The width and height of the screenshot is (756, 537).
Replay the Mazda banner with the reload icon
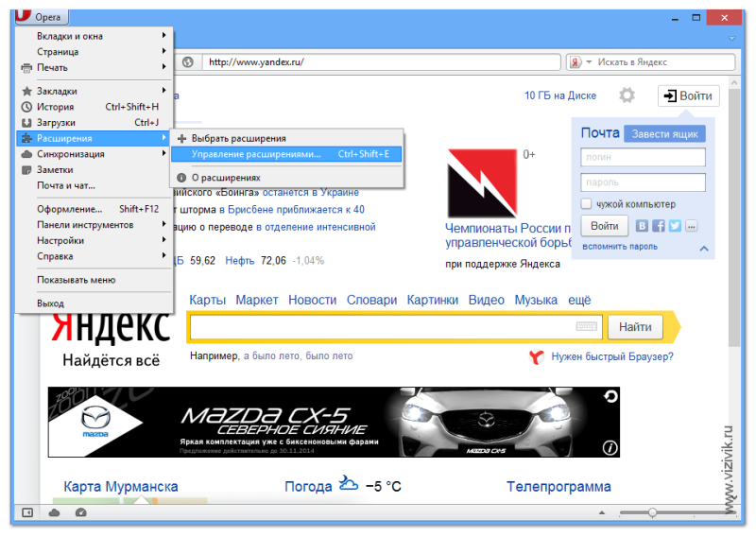pos(610,396)
